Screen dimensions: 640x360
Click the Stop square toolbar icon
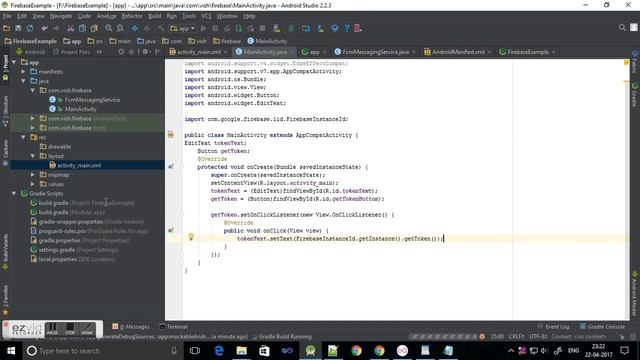click(262, 28)
